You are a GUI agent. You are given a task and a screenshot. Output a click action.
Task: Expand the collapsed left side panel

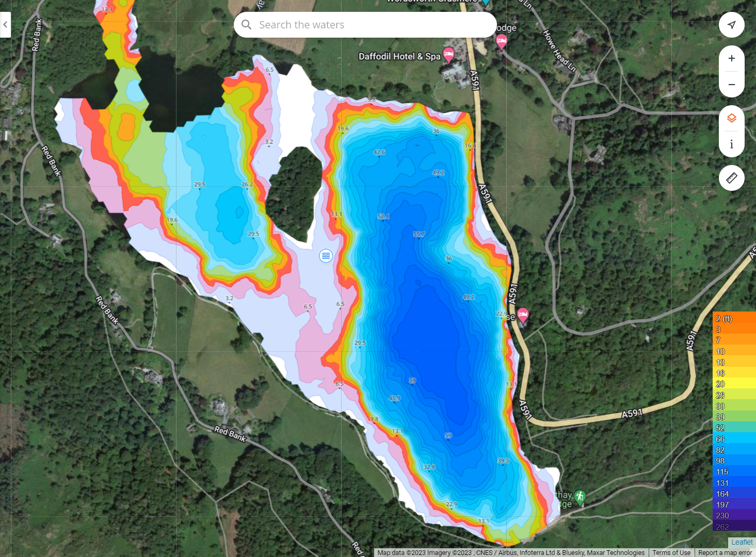click(x=5, y=25)
